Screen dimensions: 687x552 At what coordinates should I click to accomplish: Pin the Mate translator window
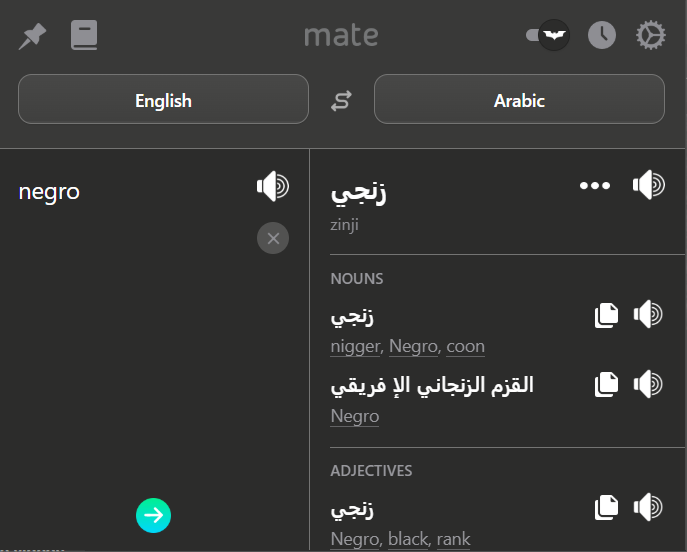[x=32, y=36]
